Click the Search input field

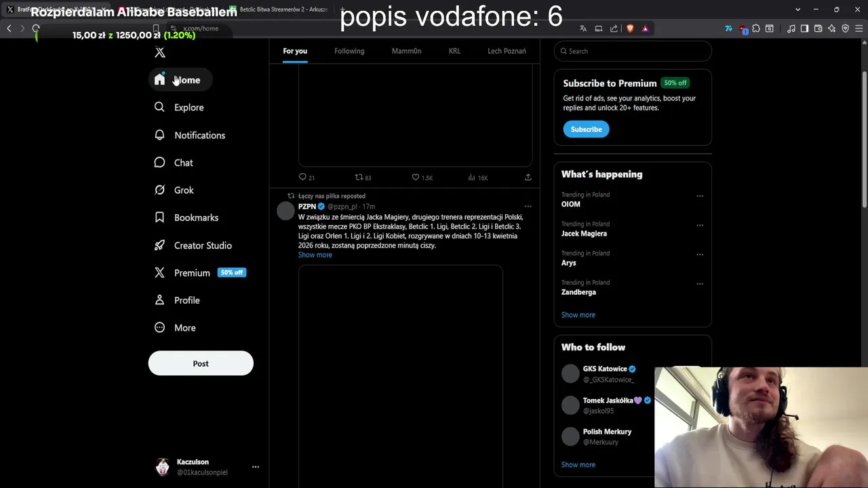pyautogui.click(x=633, y=51)
